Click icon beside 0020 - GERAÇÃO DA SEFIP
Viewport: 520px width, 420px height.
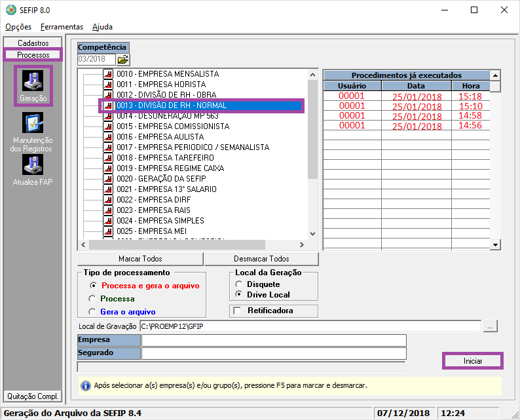108,179
